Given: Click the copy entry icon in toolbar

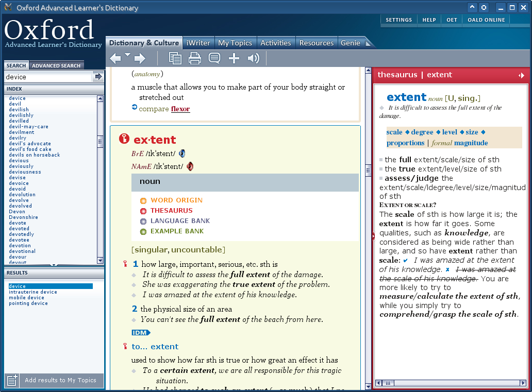Looking at the screenshot, I should (175, 58).
